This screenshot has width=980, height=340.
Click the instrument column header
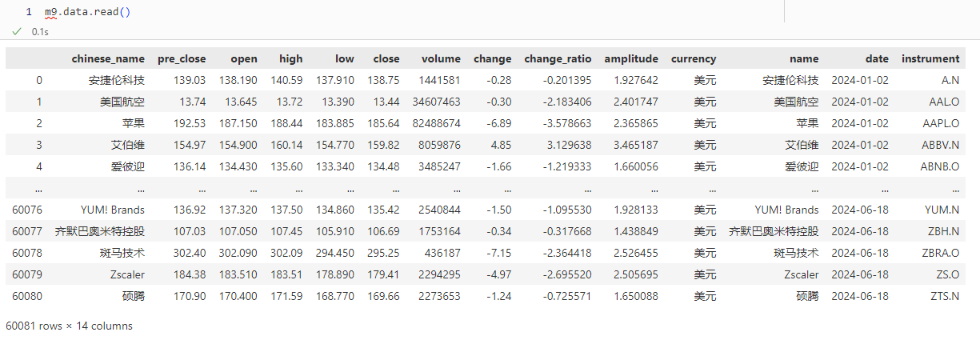930,58
